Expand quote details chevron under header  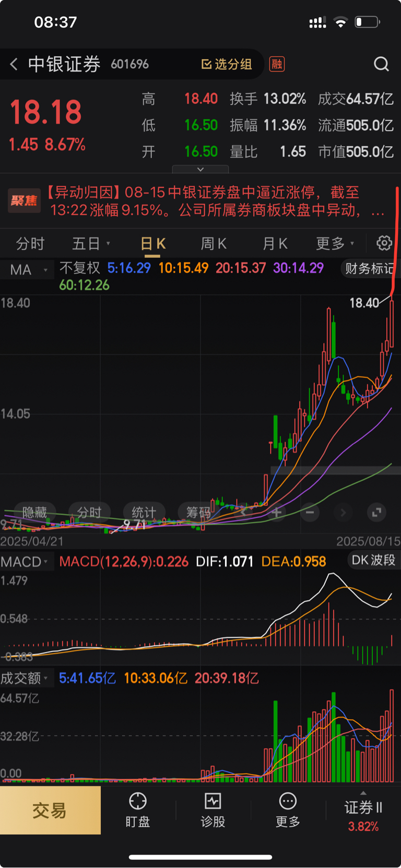[200, 169]
